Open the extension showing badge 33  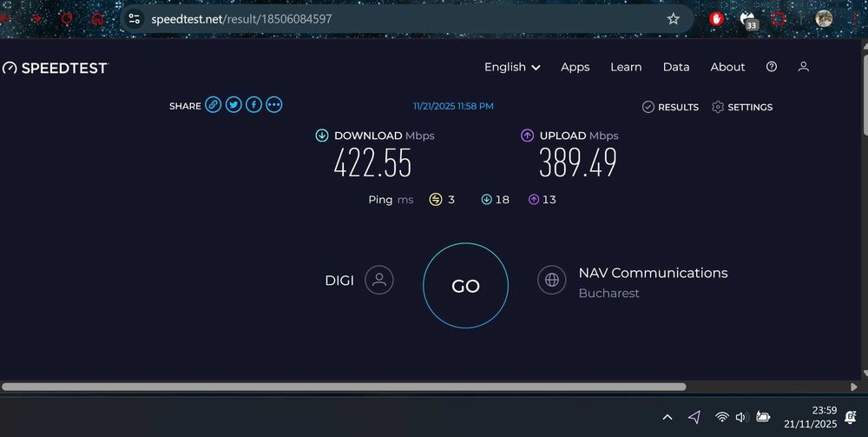[748, 21]
